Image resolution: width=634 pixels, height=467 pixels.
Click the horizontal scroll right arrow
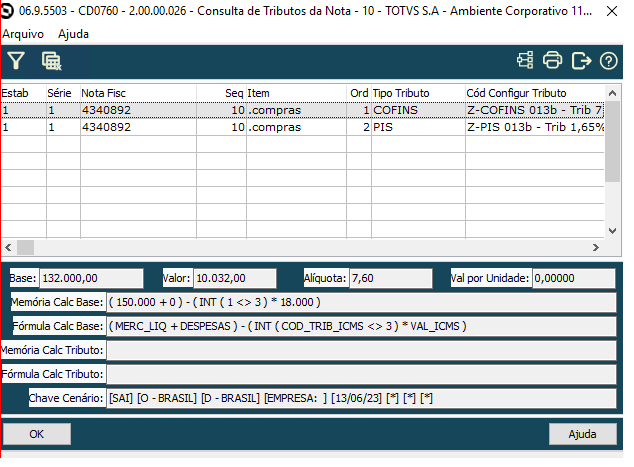tap(596, 247)
